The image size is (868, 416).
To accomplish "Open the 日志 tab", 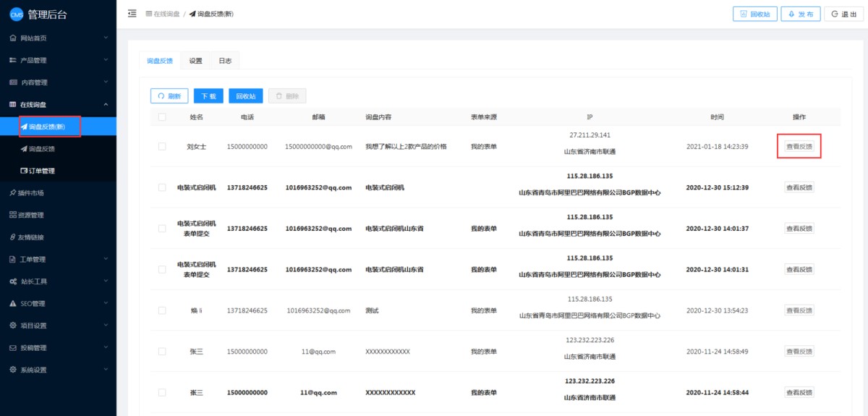I will [x=225, y=61].
